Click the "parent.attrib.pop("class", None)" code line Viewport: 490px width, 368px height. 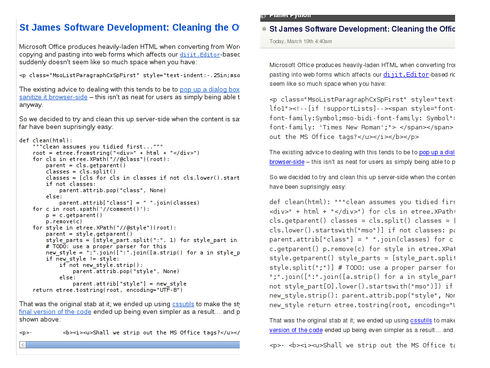point(113,190)
